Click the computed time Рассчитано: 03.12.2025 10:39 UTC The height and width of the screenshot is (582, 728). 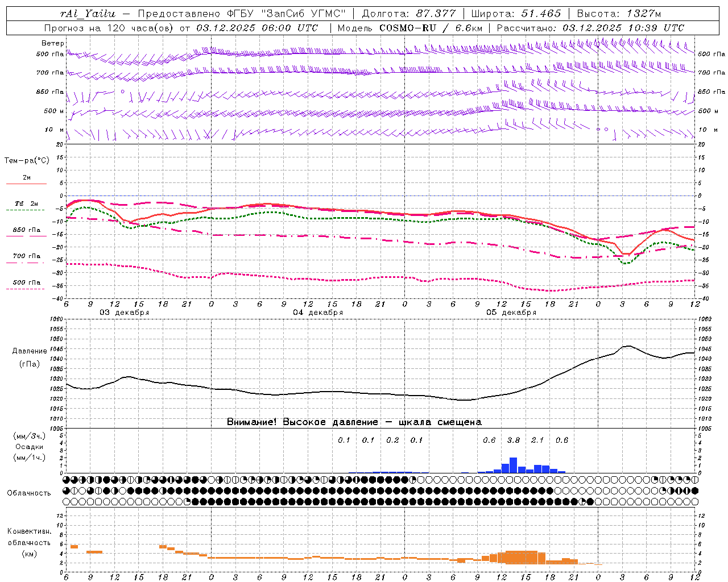(x=590, y=28)
